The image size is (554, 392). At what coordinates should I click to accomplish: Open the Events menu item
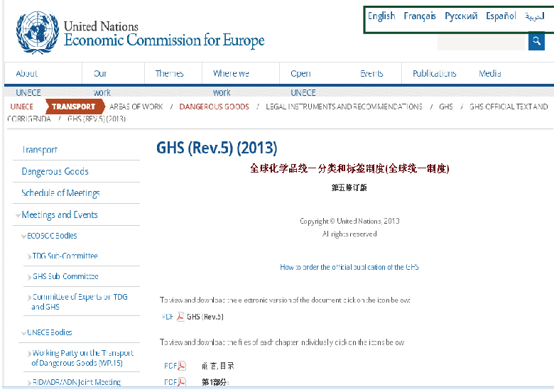tap(371, 74)
